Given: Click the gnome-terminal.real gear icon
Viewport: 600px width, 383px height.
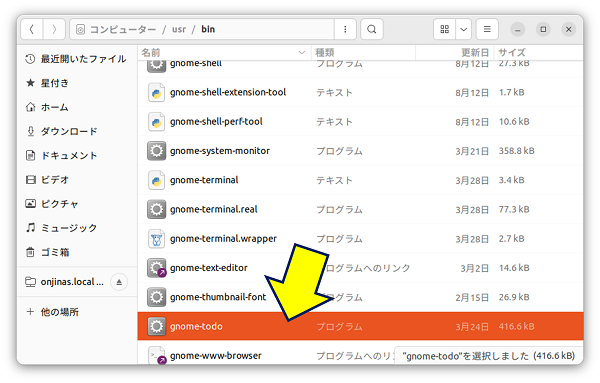Looking at the screenshot, I should (x=157, y=209).
